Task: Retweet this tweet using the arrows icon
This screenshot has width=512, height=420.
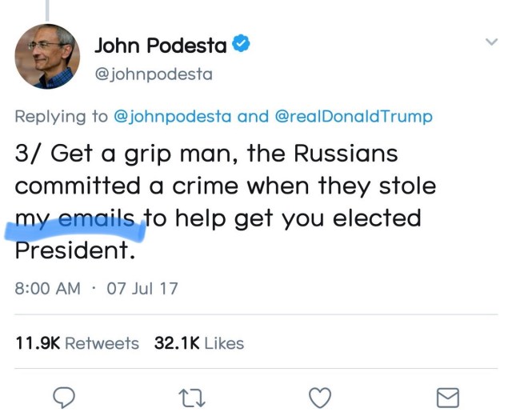Action: 191,397
